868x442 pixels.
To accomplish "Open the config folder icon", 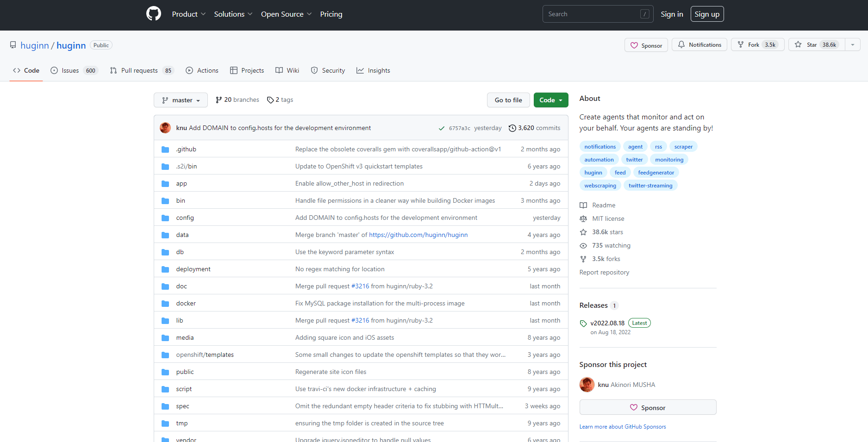I will coord(165,217).
